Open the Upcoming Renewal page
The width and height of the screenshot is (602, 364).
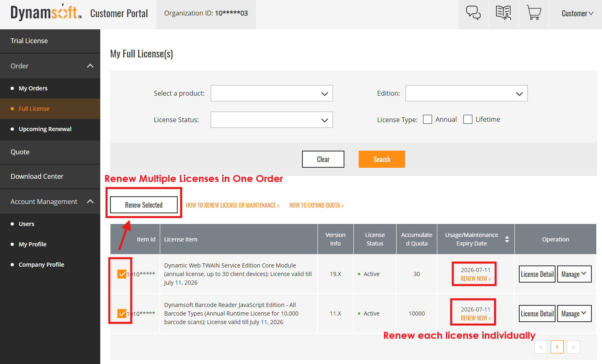[45, 129]
